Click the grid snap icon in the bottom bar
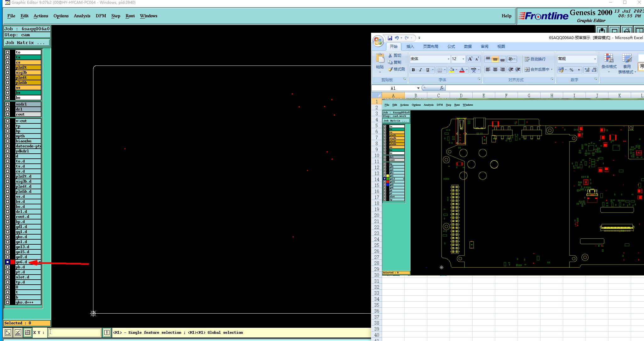 pos(28,332)
